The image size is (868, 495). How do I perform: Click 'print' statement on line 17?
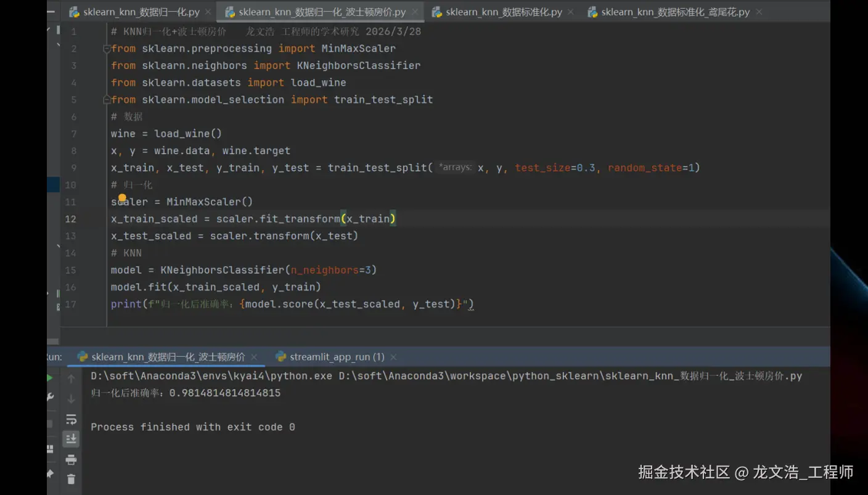click(126, 304)
